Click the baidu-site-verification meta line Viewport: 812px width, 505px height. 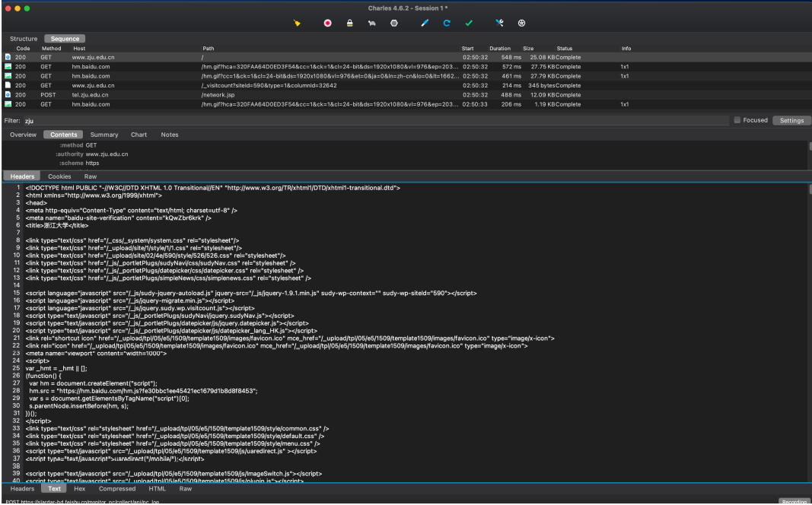118,218
